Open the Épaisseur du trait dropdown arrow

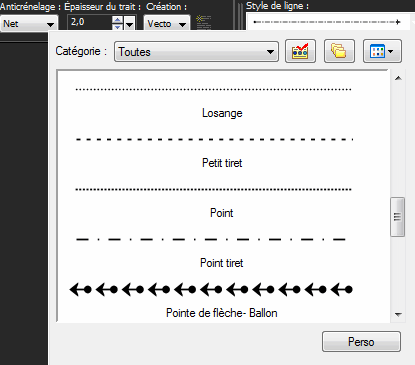[x=129, y=24]
